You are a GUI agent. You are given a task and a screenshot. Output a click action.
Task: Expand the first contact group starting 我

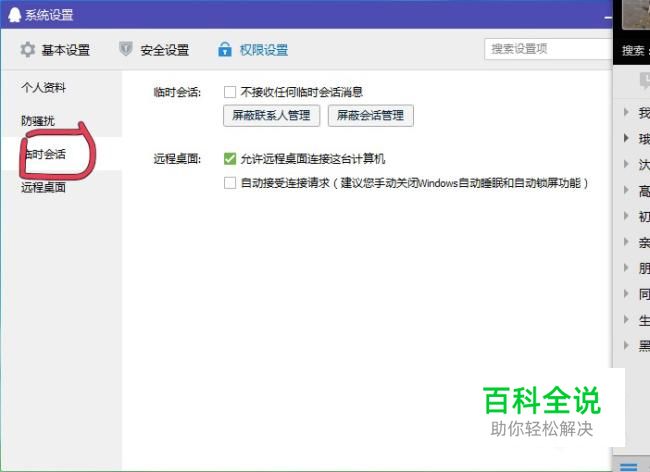(626, 112)
